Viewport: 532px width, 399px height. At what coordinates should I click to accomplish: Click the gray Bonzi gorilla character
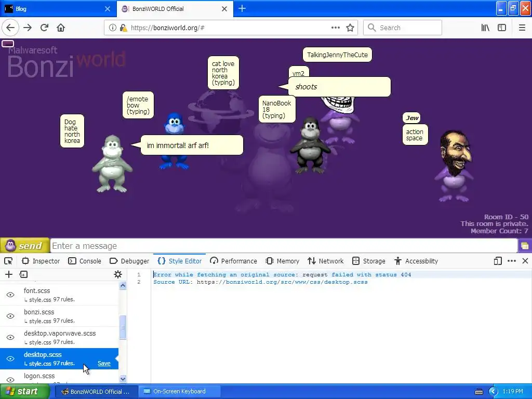point(112,164)
